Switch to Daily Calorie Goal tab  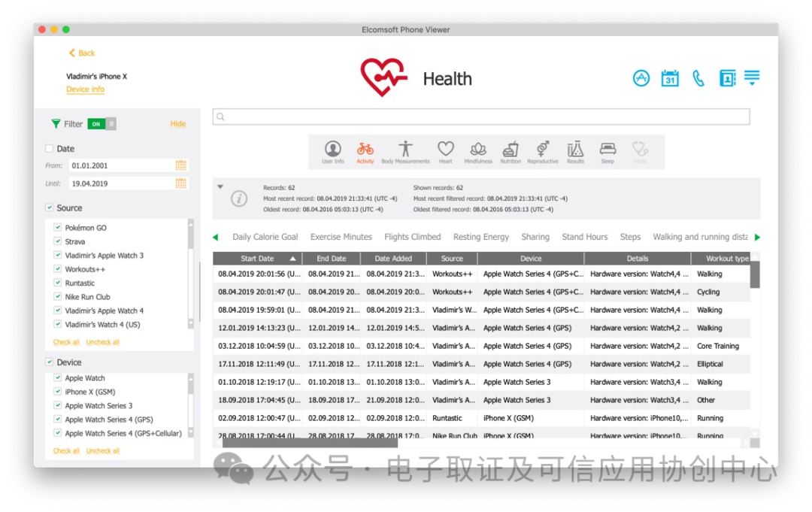265,237
